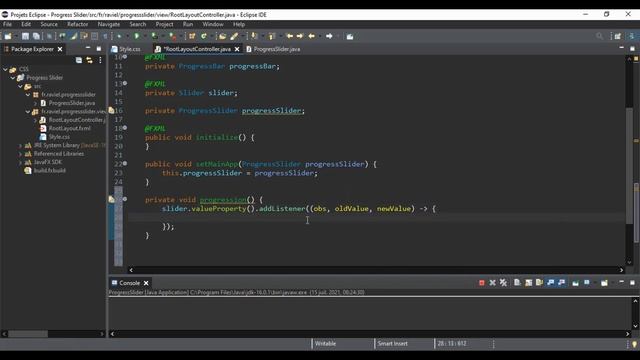The height and width of the screenshot is (360, 640).
Task: Remove launch with gray X in Console
Action: [493, 282]
